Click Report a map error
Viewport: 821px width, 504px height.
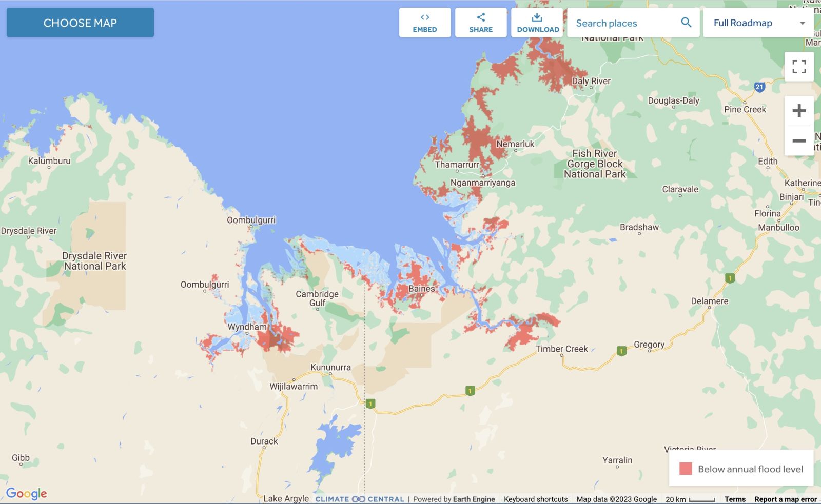pos(786,499)
